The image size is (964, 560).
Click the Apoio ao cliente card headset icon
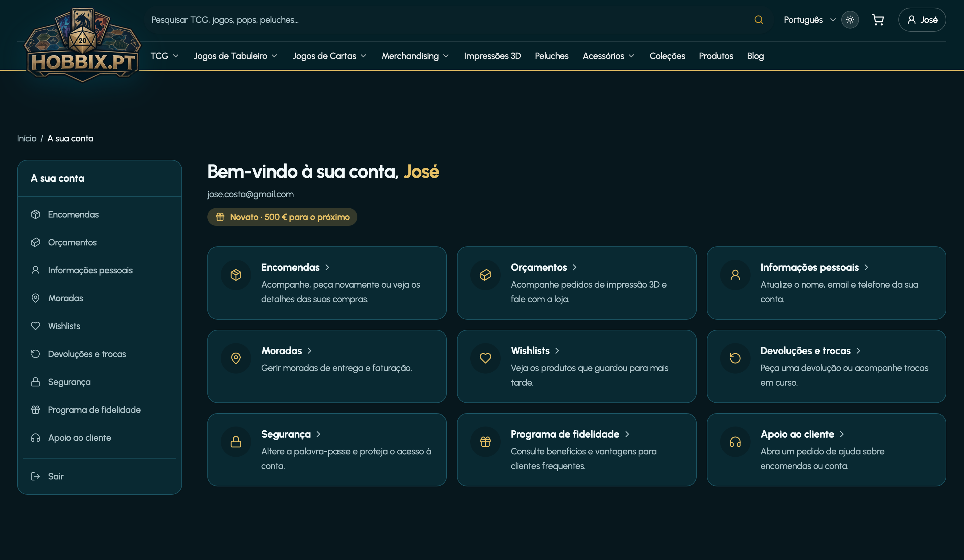(735, 441)
